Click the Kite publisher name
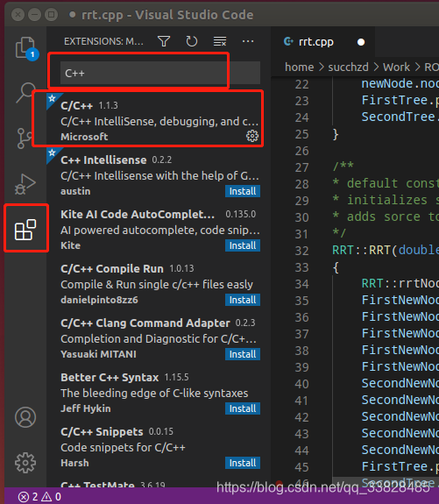This screenshot has height=504, width=439. [70, 245]
